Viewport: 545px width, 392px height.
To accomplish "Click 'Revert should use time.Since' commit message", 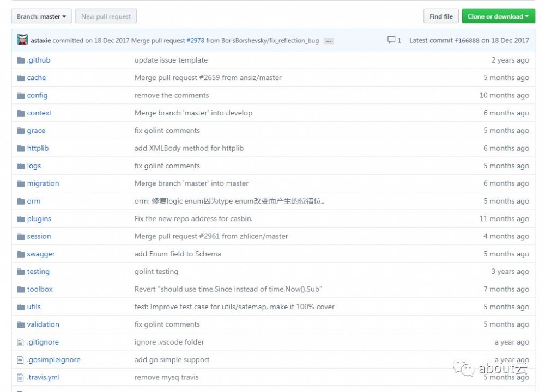I will click(x=228, y=289).
